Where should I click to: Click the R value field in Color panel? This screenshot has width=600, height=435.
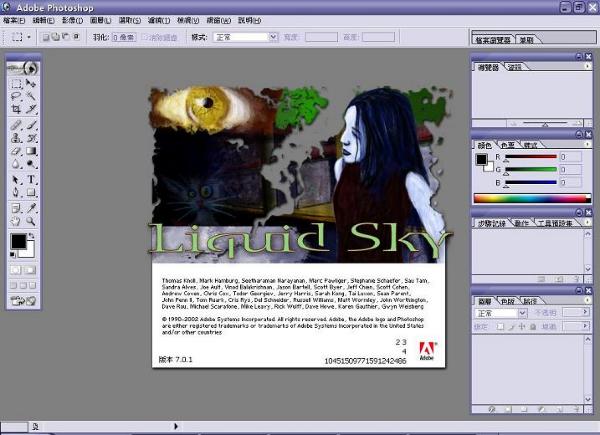click(571, 157)
